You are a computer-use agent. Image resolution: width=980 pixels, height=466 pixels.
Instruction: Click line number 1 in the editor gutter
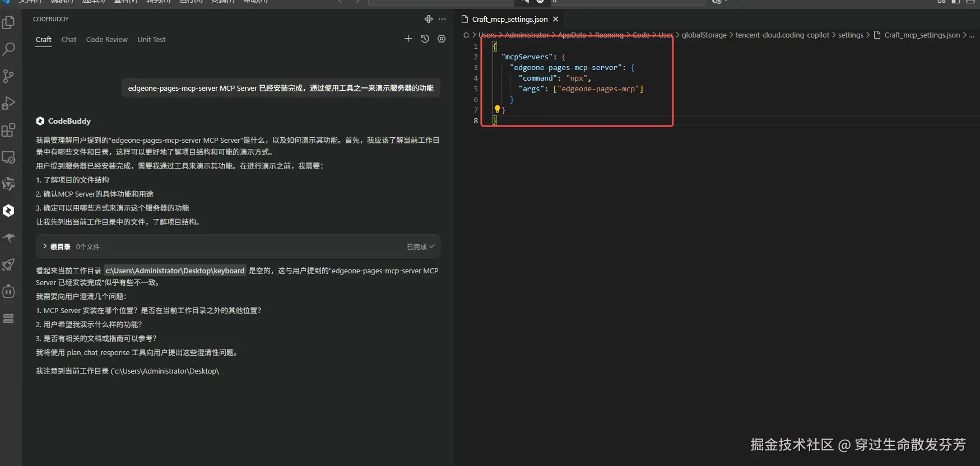476,46
